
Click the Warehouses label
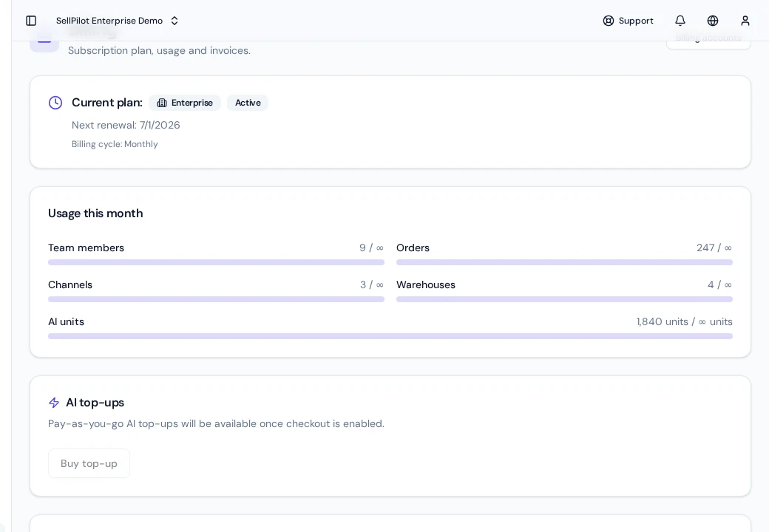(x=426, y=284)
